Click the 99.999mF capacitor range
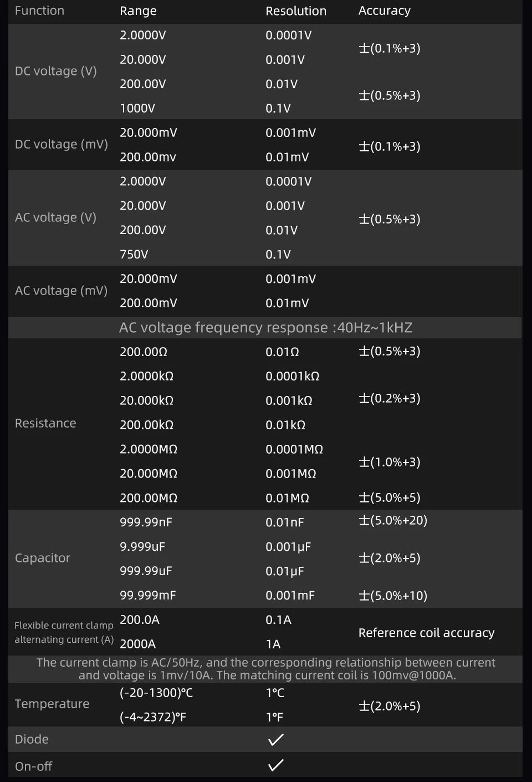The height and width of the screenshot is (782, 532). coord(148,596)
